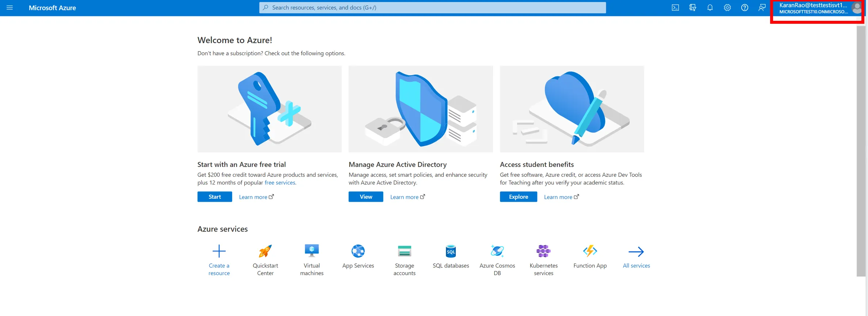Viewport: 868px width, 316px height.
Task: Open Learn more beside the Explore button
Action: [561, 197]
